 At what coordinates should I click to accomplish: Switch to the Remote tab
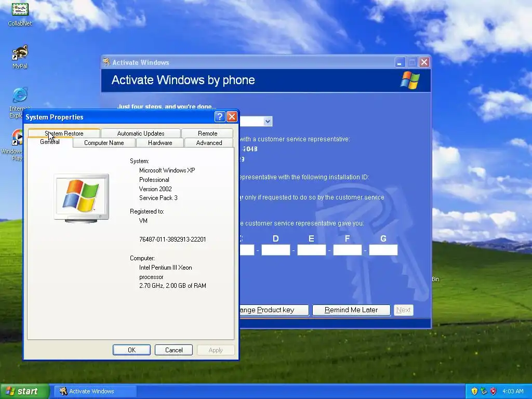click(207, 134)
